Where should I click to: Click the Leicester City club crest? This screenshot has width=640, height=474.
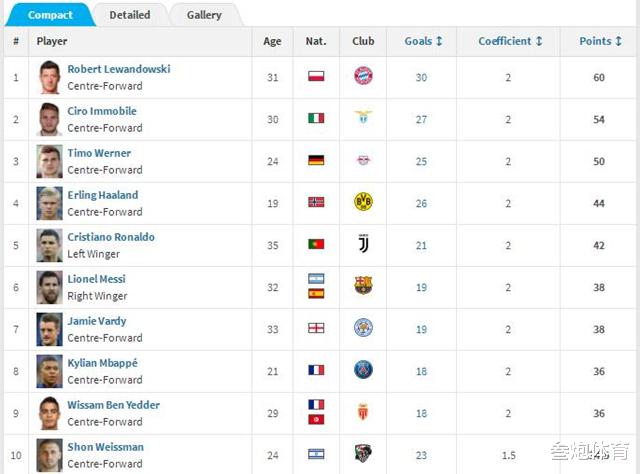[x=363, y=328]
